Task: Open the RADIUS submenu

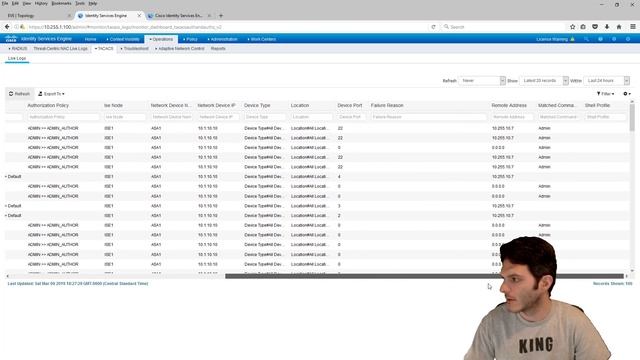Action: coord(18,49)
